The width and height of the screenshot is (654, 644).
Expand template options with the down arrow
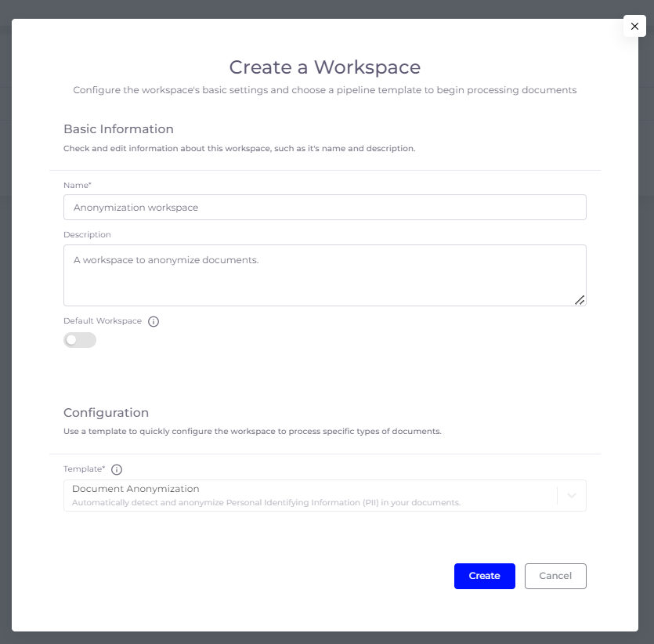click(571, 495)
